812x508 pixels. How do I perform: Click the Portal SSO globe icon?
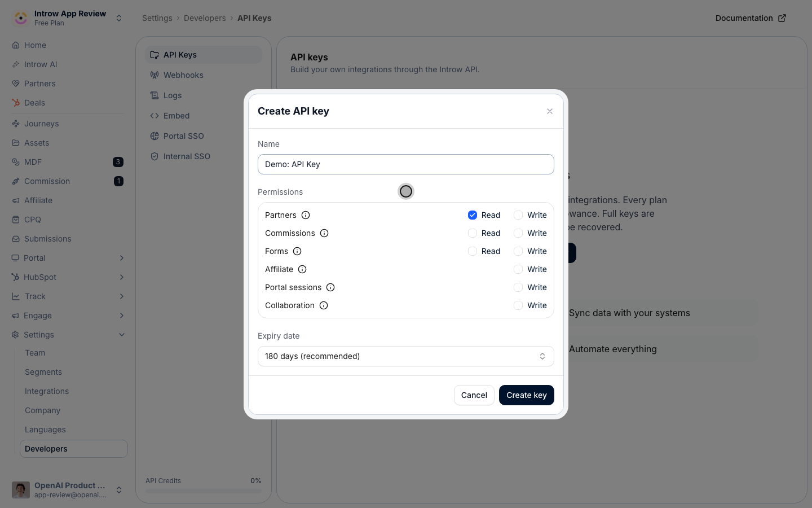(155, 136)
